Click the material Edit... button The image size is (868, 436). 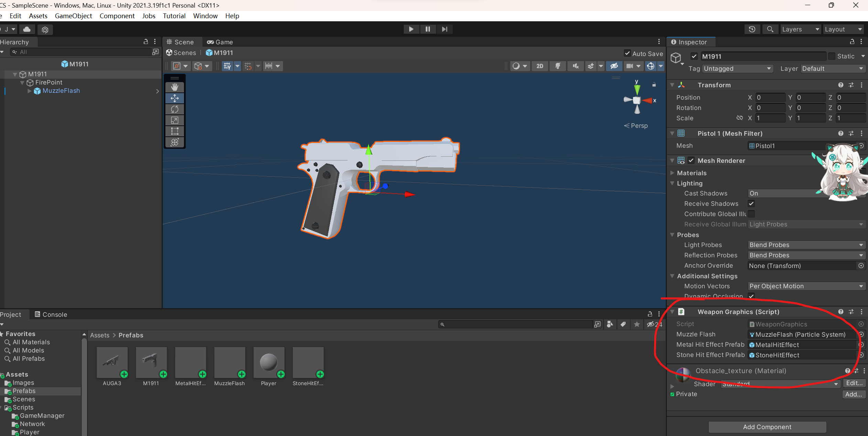(x=854, y=383)
